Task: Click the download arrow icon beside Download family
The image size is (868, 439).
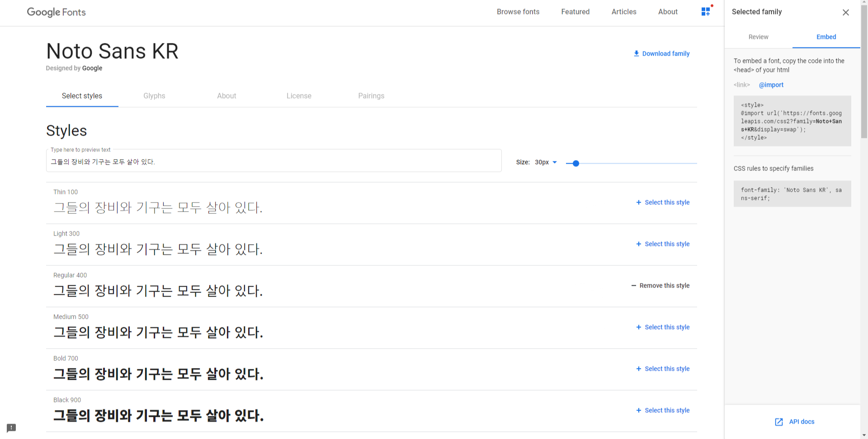Action: coord(637,53)
